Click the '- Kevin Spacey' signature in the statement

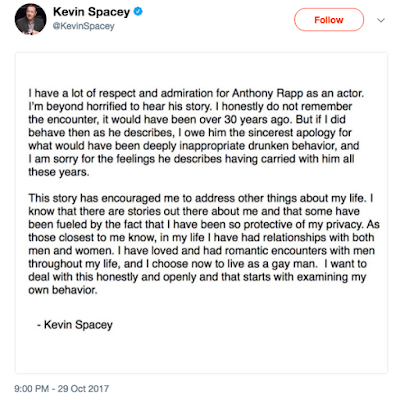pyautogui.click(x=75, y=325)
